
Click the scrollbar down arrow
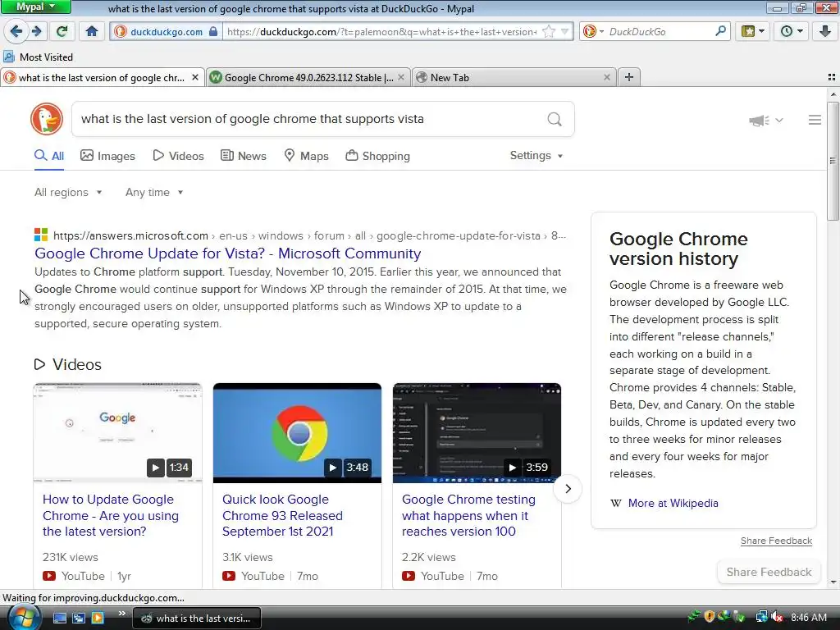(x=833, y=582)
